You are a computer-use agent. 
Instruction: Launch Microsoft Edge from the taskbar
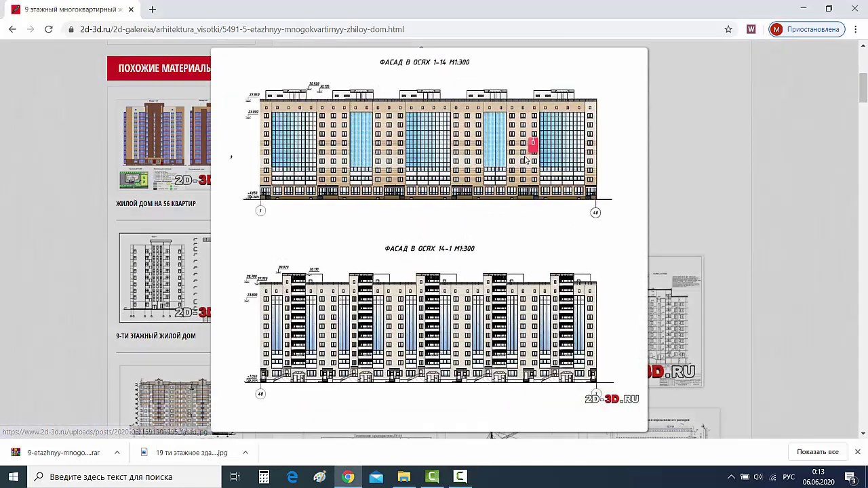coord(292,476)
